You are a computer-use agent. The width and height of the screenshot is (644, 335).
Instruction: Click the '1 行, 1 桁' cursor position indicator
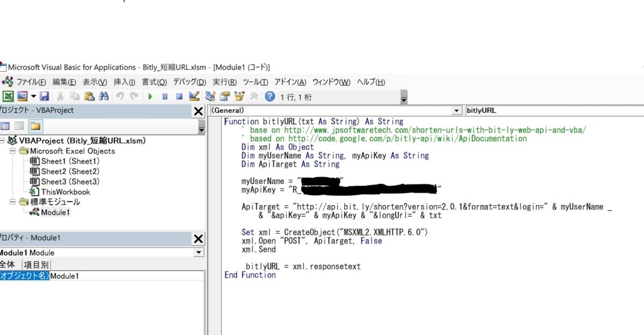(x=296, y=98)
